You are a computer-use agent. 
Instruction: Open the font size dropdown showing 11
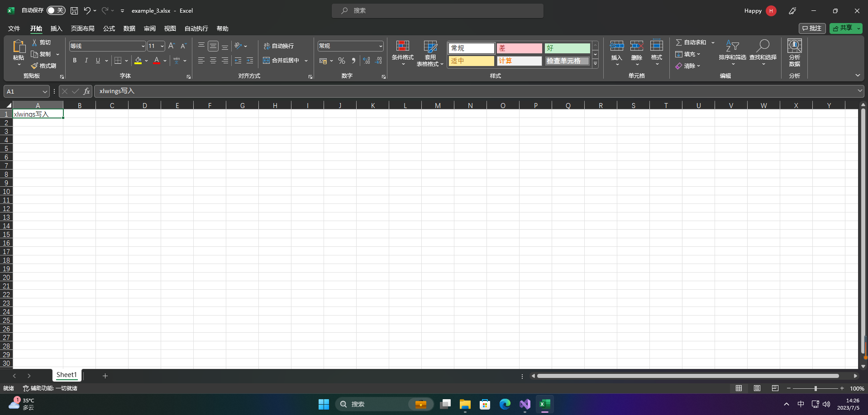[162, 46]
